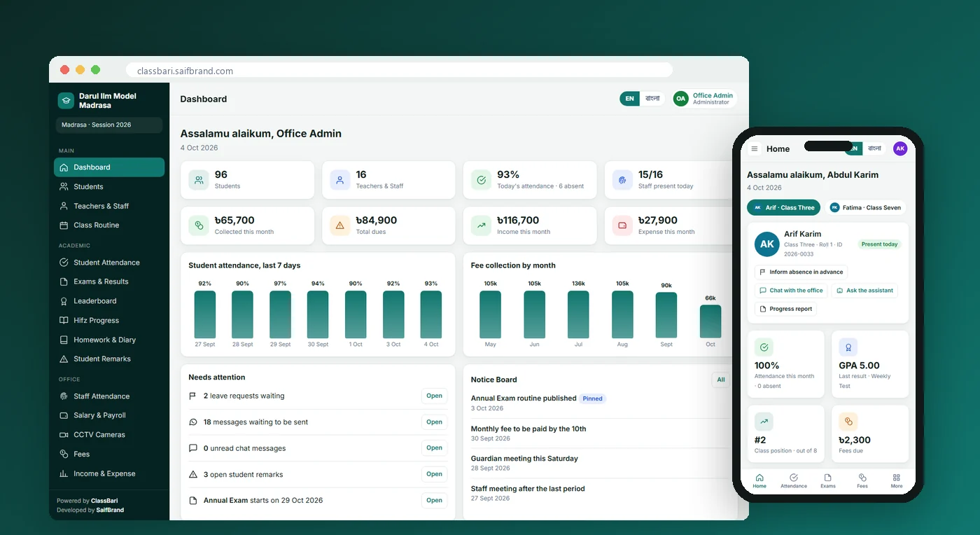
Task: Click the Fees coins icon in sidebar
Action: tap(64, 454)
